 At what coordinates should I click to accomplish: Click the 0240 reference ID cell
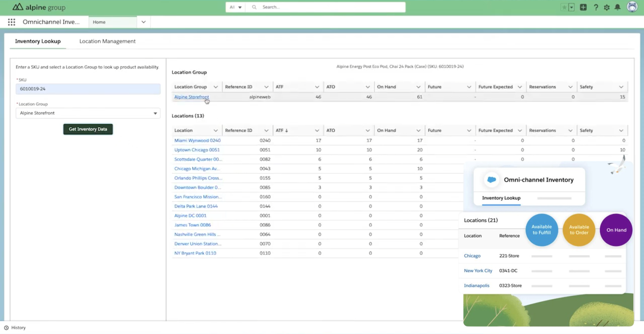[265, 141]
